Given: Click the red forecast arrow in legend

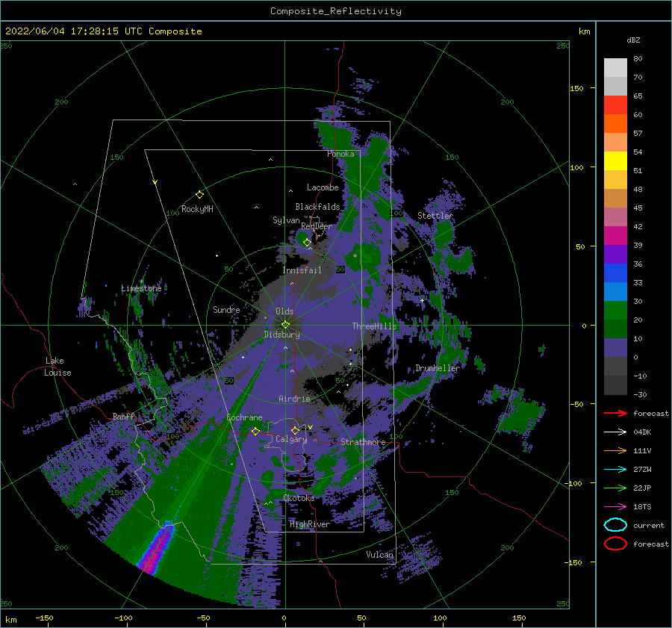Looking at the screenshot, I should tap(615, 413).
